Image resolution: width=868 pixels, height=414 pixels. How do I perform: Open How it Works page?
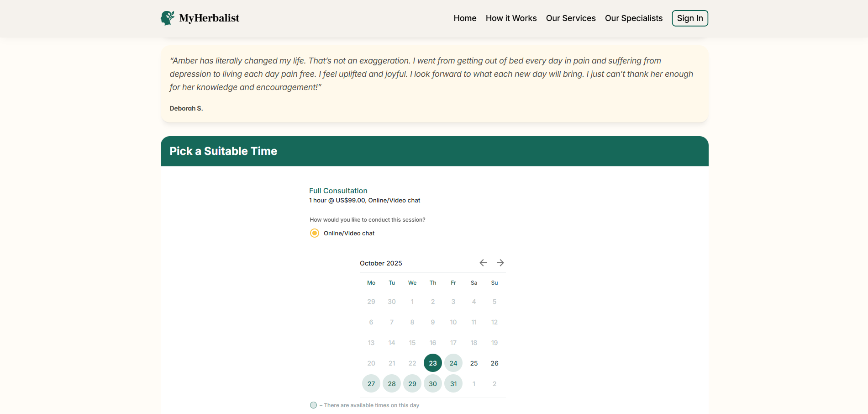511,18
